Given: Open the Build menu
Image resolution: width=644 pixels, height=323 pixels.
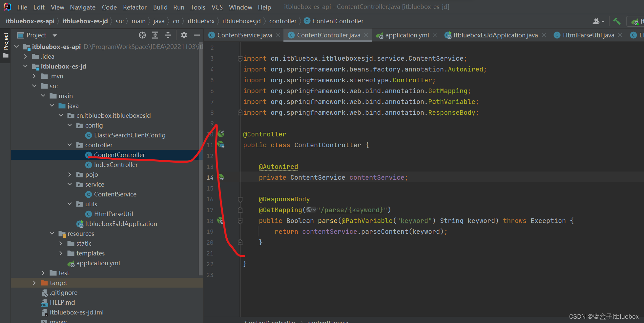Looking at the screenshot, I should [x=160, y=7].
